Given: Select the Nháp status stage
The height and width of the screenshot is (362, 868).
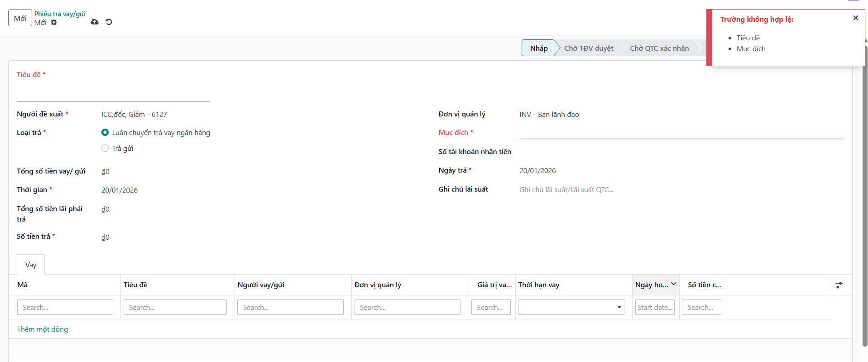Looking at the screenshot, I should pos(538,48).
